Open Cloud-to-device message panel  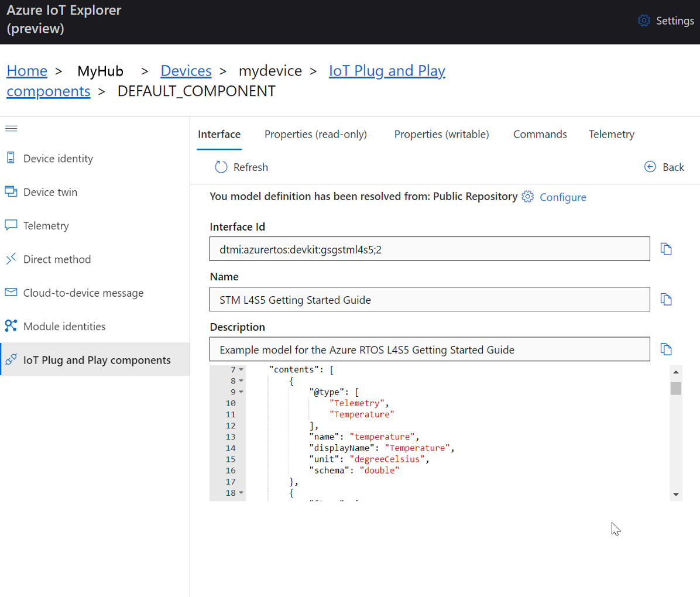[82, 293]
